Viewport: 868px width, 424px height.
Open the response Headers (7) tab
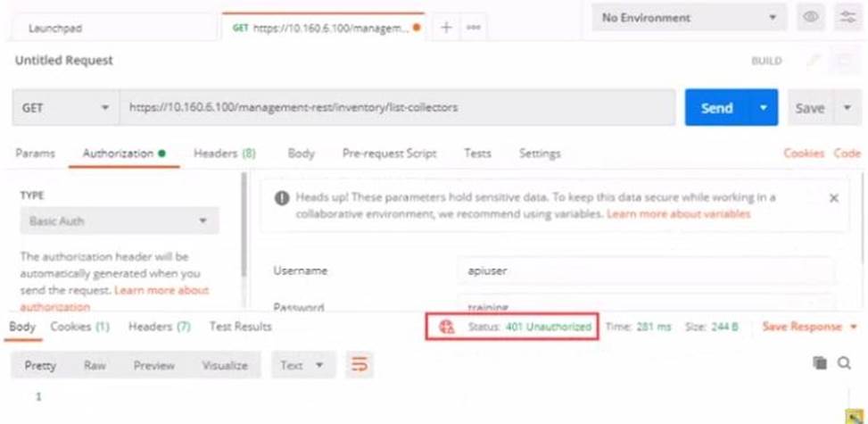(x=160, y=327)
